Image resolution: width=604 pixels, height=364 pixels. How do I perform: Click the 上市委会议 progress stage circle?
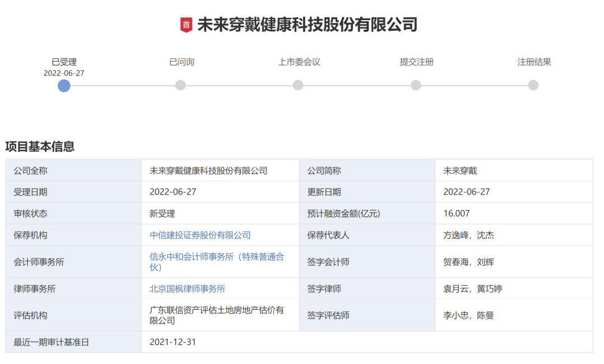(298, 85)
